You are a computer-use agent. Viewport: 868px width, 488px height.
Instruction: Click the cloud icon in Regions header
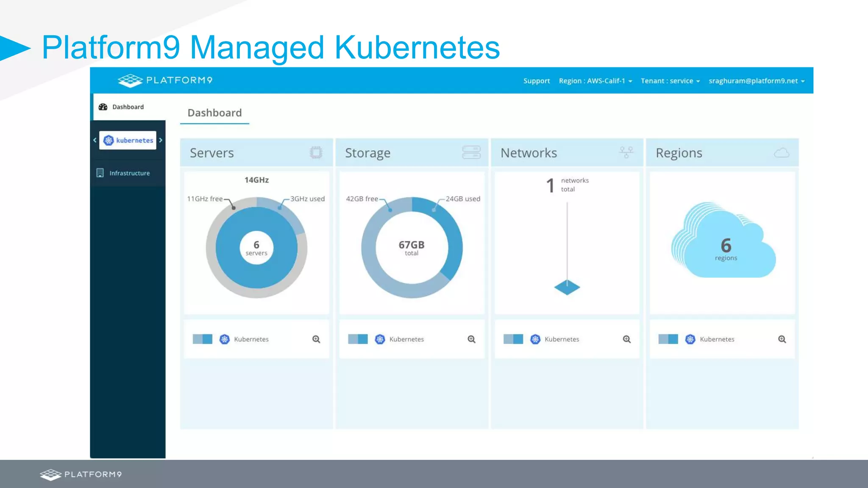point(782,153)
